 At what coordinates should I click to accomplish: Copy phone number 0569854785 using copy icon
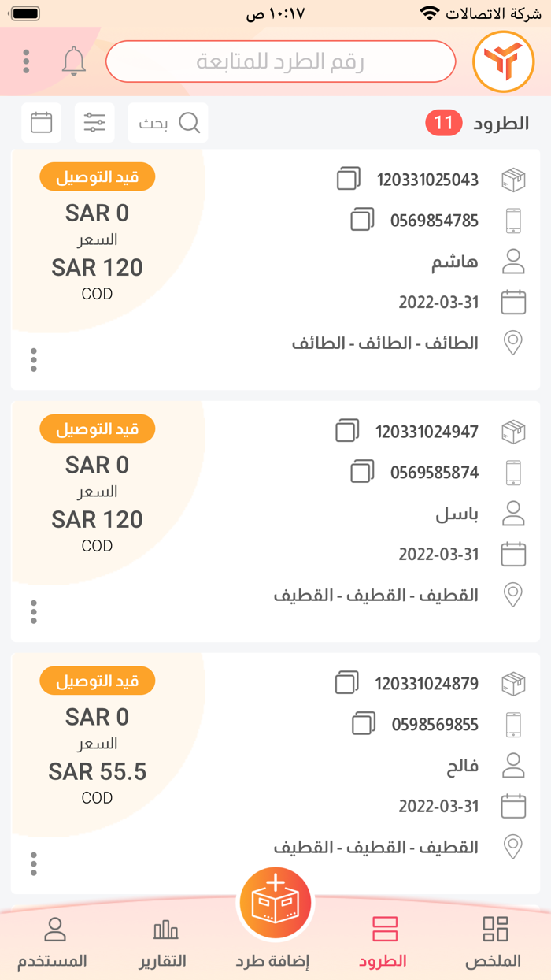362,220
